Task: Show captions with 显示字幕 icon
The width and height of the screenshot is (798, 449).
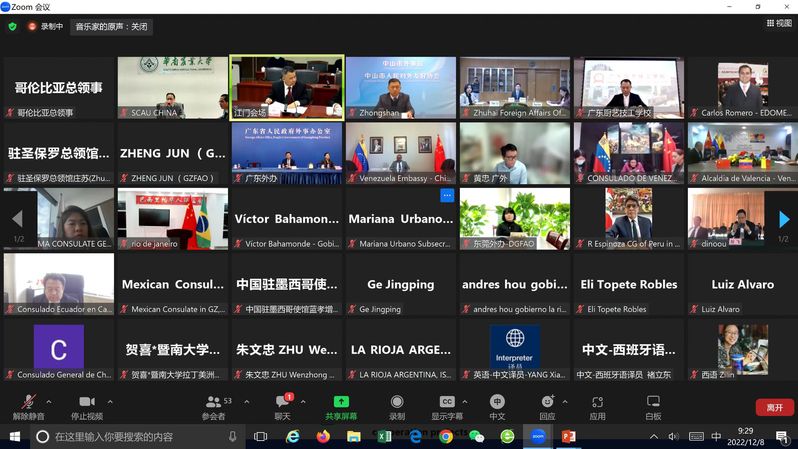Action: click(x=447, y=406)
